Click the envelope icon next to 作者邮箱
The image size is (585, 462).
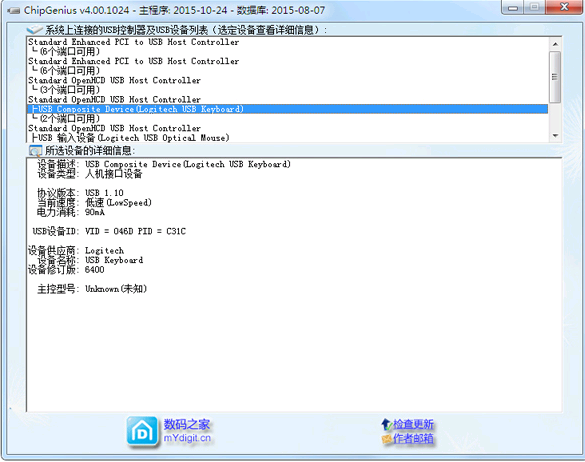coord(387,438)
